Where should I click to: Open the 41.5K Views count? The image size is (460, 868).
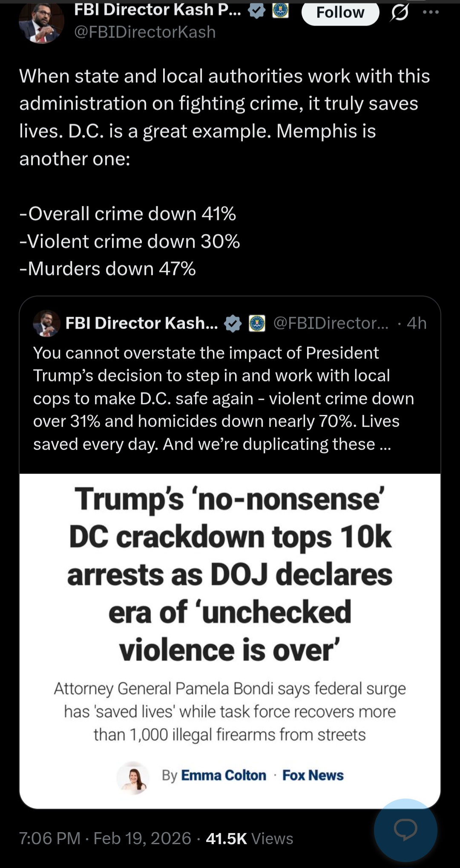[250, 839]
